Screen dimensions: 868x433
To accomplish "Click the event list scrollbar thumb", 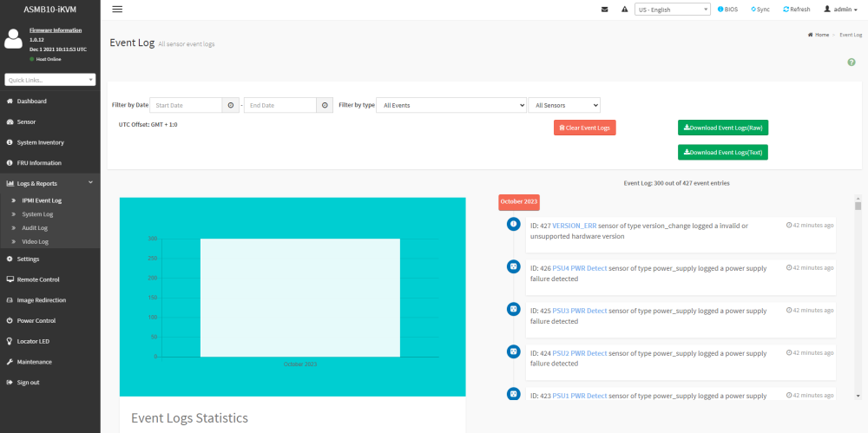I will pyautogui.click(x=858, y=206).
